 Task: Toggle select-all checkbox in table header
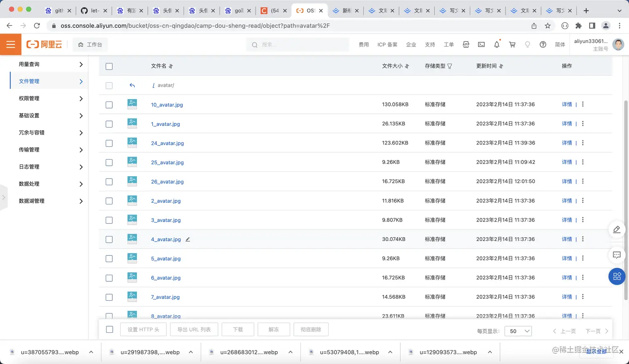109,66
